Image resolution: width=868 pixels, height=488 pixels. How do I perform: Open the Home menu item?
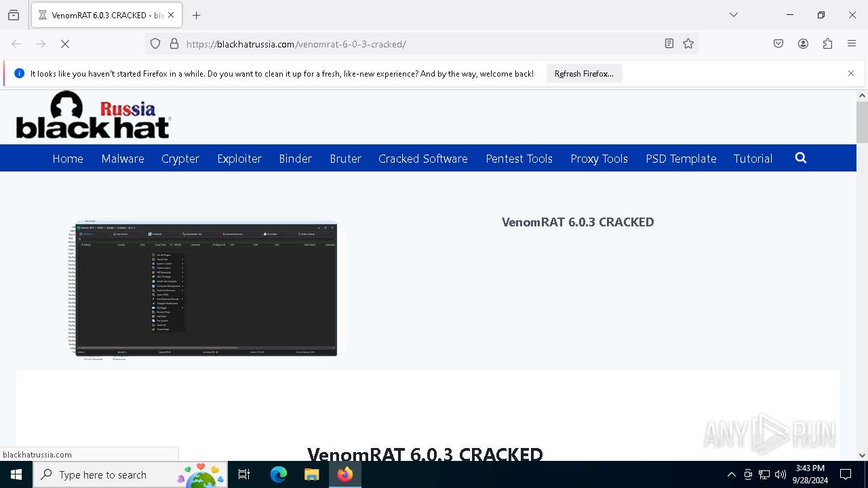[x=68, y=159]
